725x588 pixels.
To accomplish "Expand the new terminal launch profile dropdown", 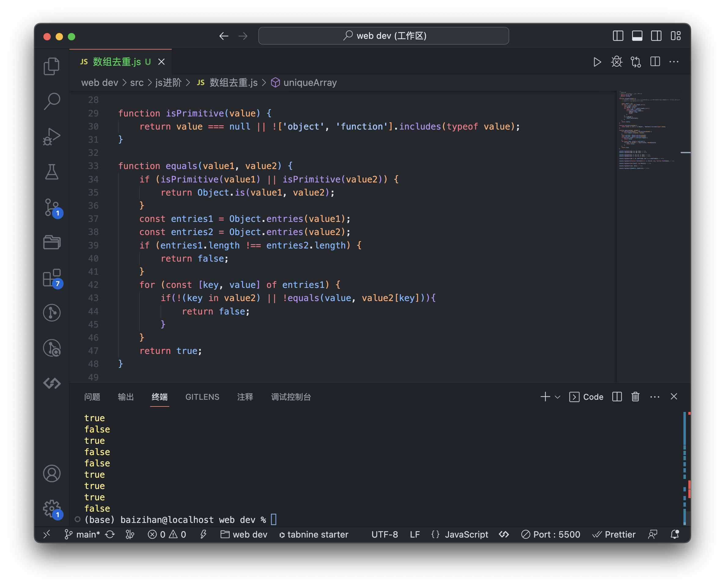I will [x=557, y=397].
